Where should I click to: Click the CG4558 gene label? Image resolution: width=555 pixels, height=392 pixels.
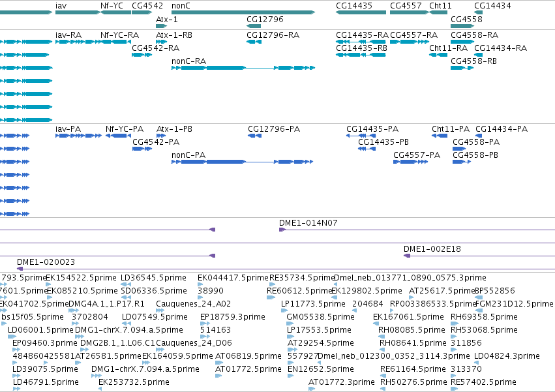point(466,19)
